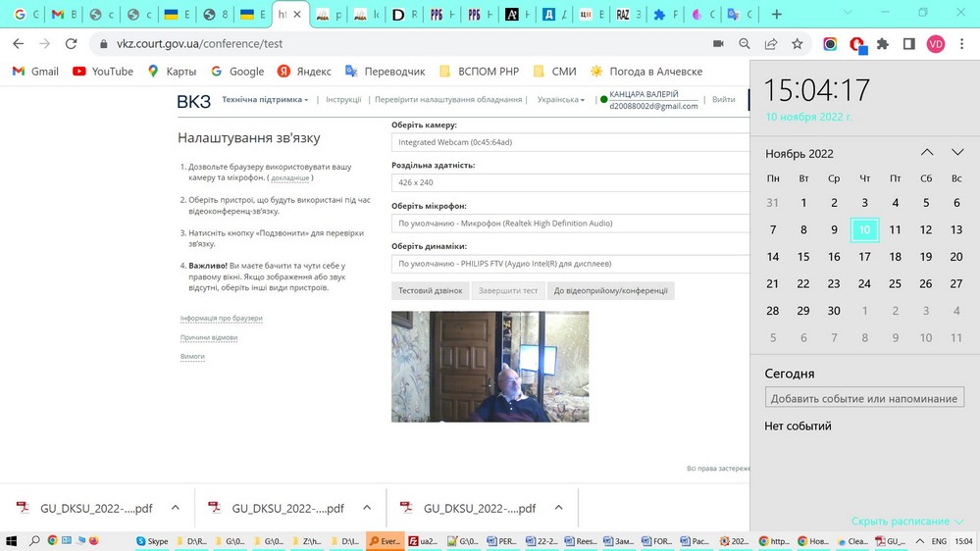The width and height of the screenshot is (980, 551).
Task: Open a new browser tab
Action: pos(776,15)
